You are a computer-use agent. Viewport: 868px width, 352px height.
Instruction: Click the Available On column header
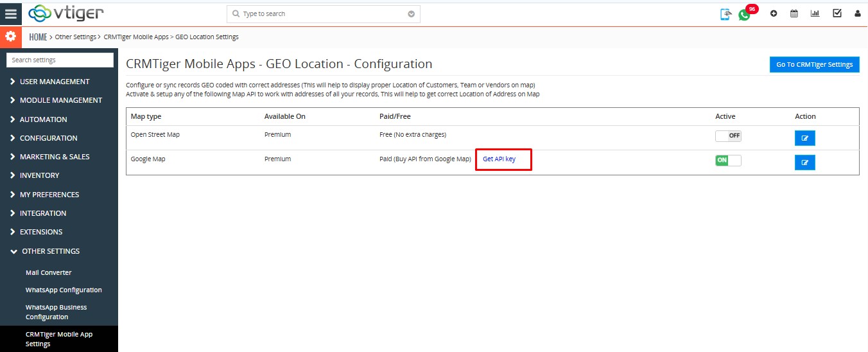[285, 116]
